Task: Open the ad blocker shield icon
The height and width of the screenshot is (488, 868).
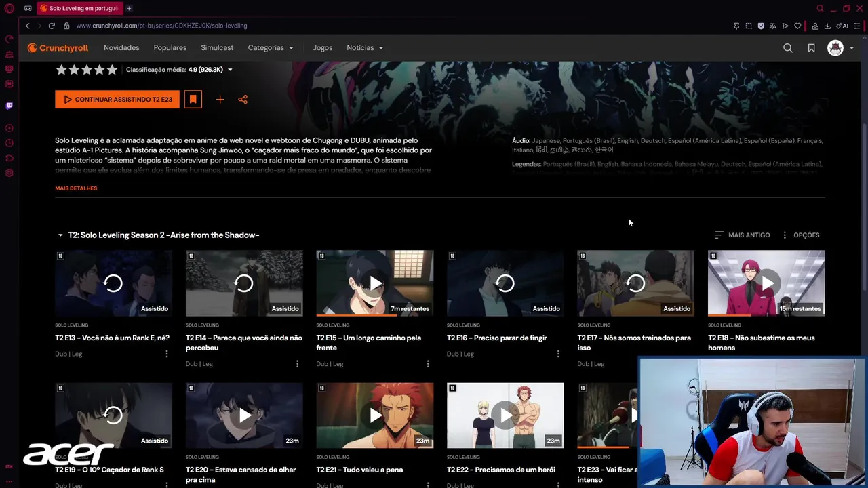Action: (761, 26)
